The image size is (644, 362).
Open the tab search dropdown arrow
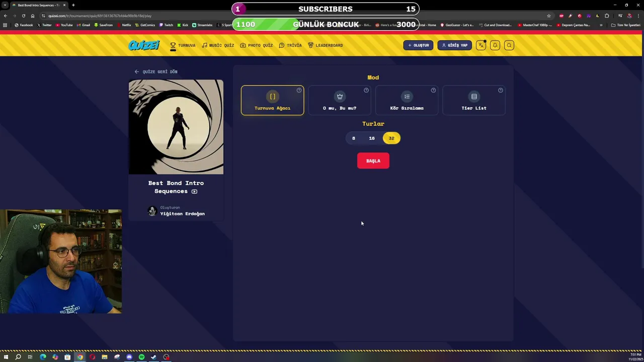(x=5, y=5)
